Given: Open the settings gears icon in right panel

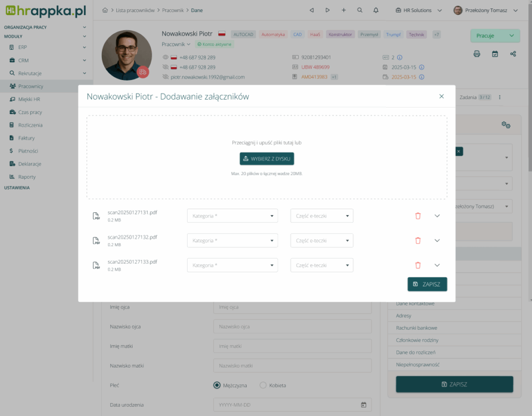Looking at the screenshot, I should [506, 125].
